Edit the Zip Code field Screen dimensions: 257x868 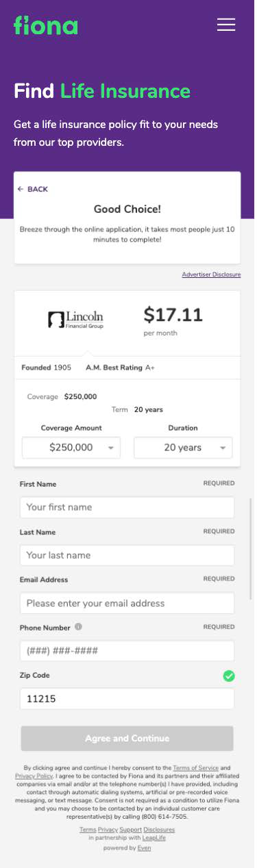(127, 699)
